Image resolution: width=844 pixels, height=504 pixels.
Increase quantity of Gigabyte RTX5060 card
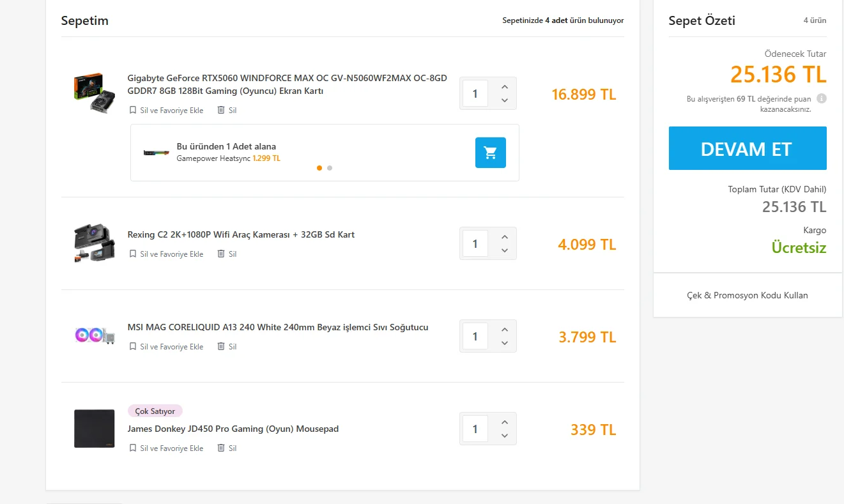pyautogui.click(x=505, y=87)
